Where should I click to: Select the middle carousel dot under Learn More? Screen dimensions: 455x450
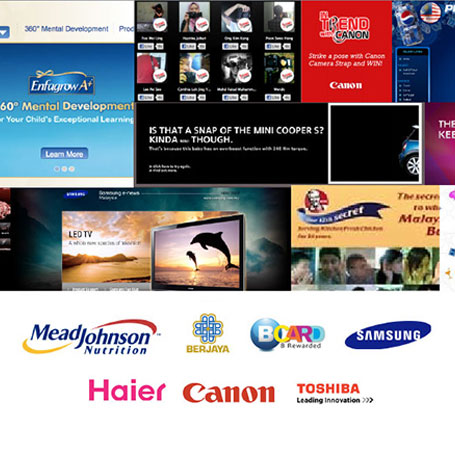pos(64,169)
